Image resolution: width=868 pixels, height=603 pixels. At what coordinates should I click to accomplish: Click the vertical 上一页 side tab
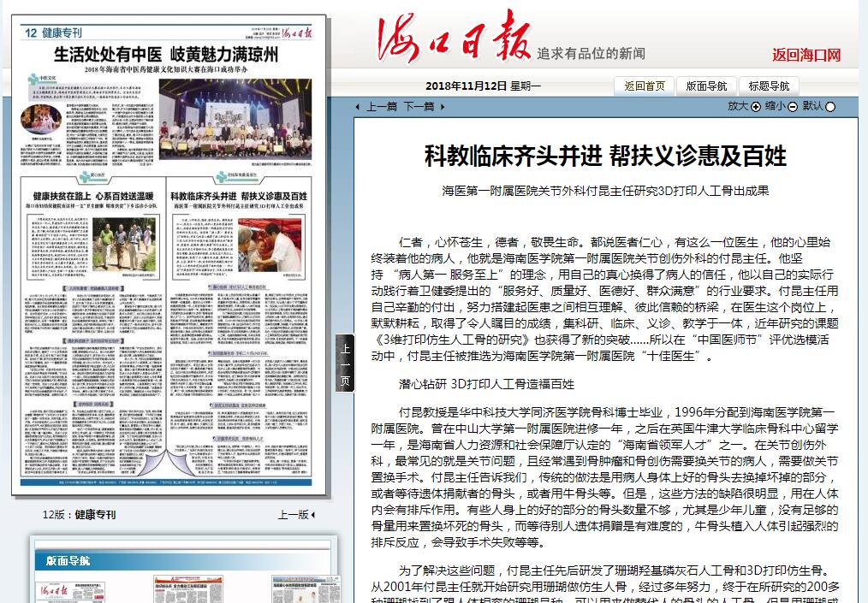pos(345,364)
